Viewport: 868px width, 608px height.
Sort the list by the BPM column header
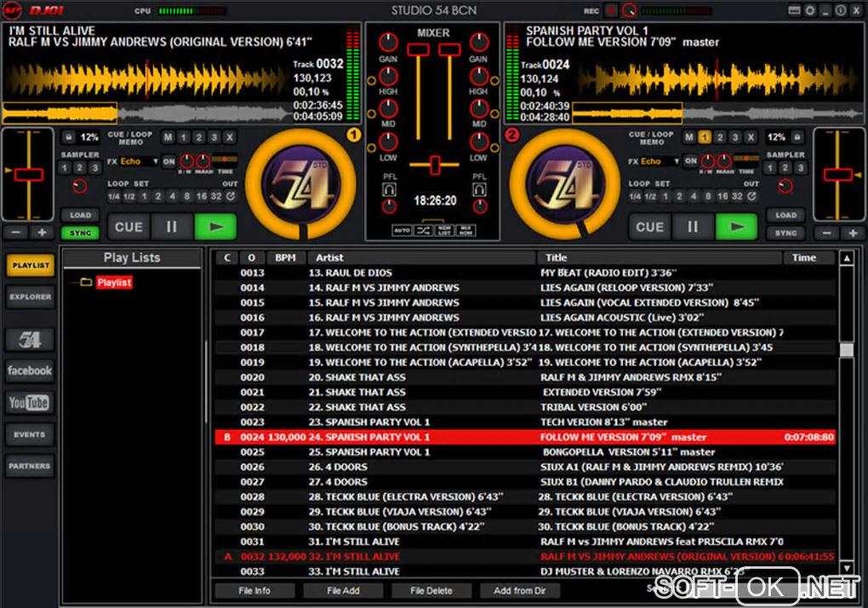coord(286,257)
